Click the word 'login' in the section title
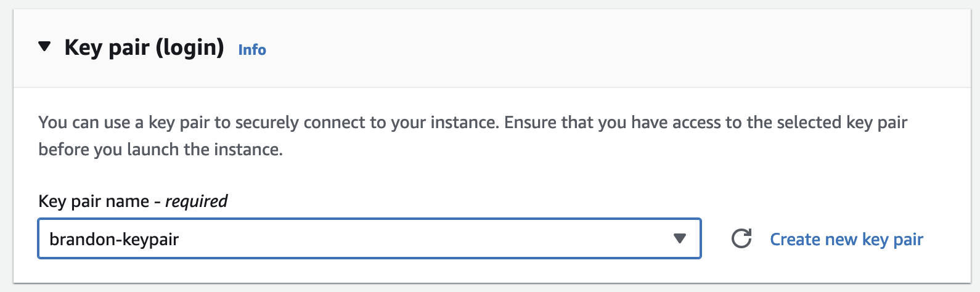The image size is (980, 292). (190, 47)
